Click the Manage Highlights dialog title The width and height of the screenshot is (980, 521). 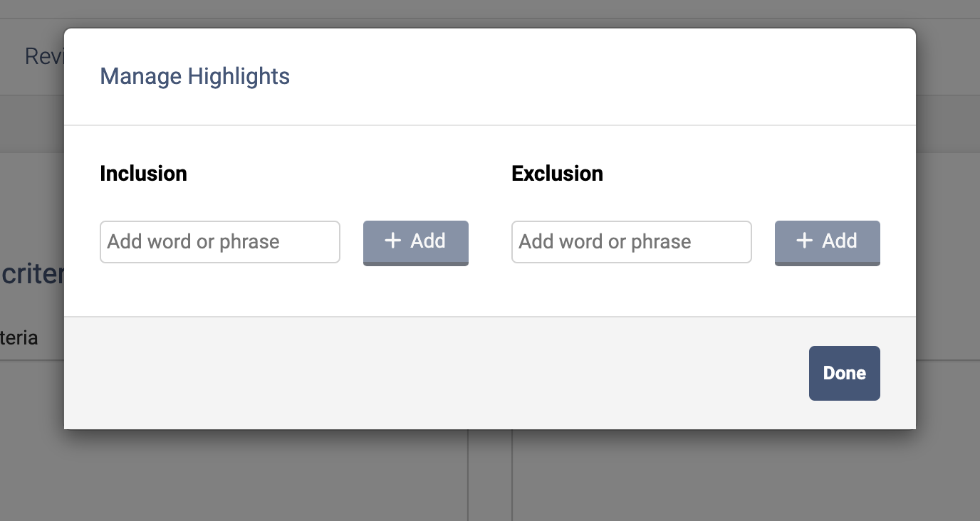(195, 76)
